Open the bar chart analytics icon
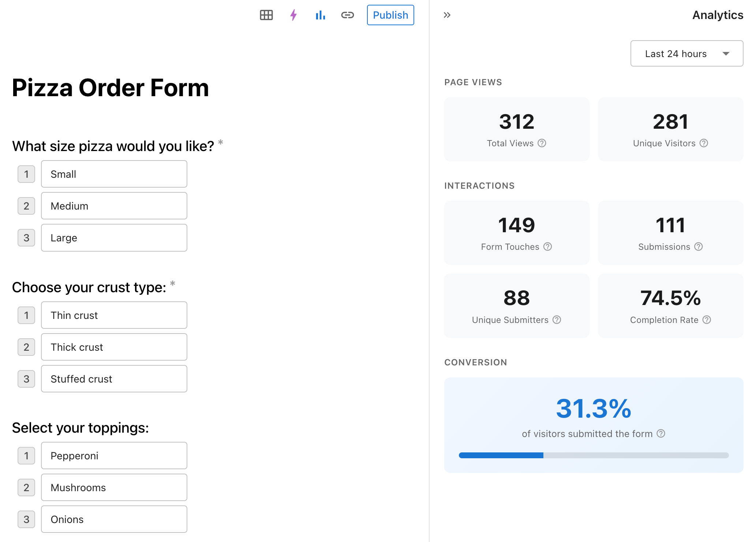The image size is (756, 542). point(320,15)
